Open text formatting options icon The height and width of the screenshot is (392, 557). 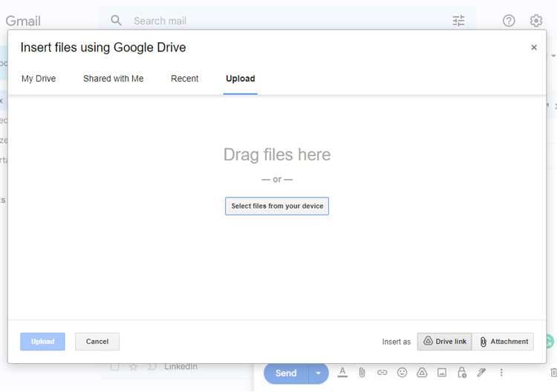(342, 373)
